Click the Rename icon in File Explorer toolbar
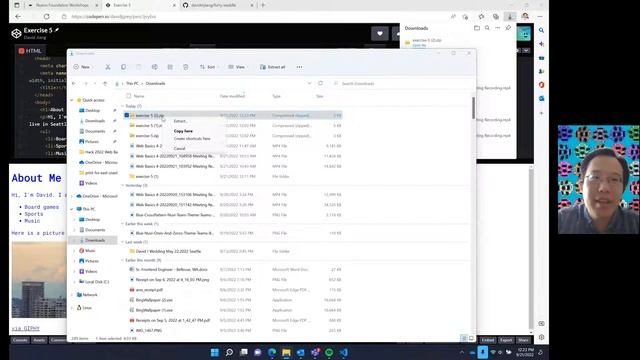640x360 pixels. (154, 67)
